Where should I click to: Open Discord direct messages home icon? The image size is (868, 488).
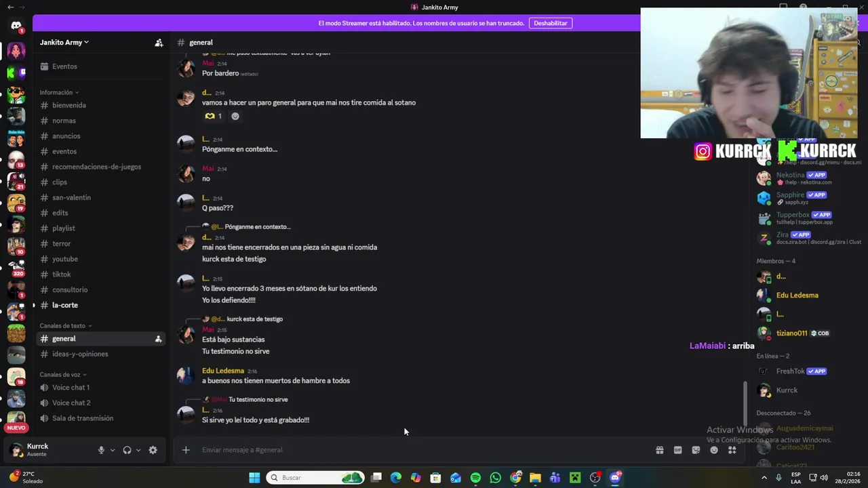pos(16,26)
